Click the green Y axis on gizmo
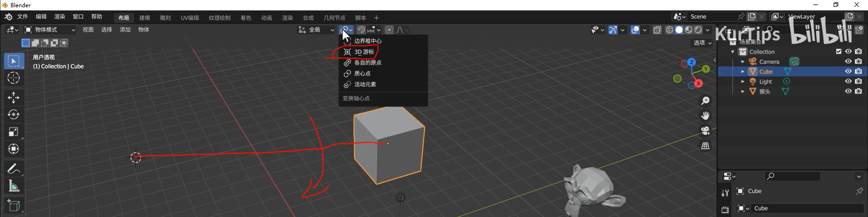The width and height of the screenshot is (868, 217). tap(706, 69)
